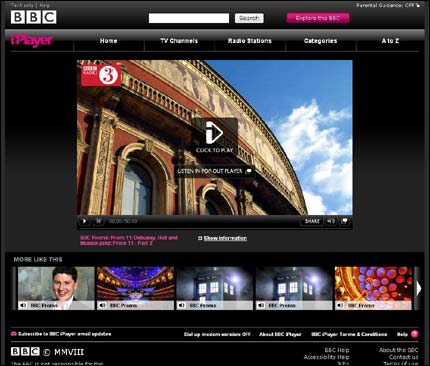Click the SHARE button in player
This screenshot has width=430, height=366.
point(312,221)
